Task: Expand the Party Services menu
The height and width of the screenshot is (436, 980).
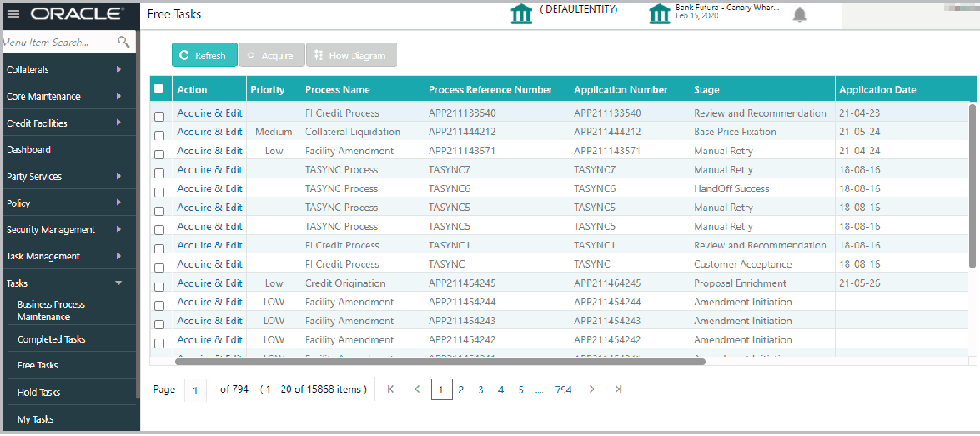Action: point(118,176)
